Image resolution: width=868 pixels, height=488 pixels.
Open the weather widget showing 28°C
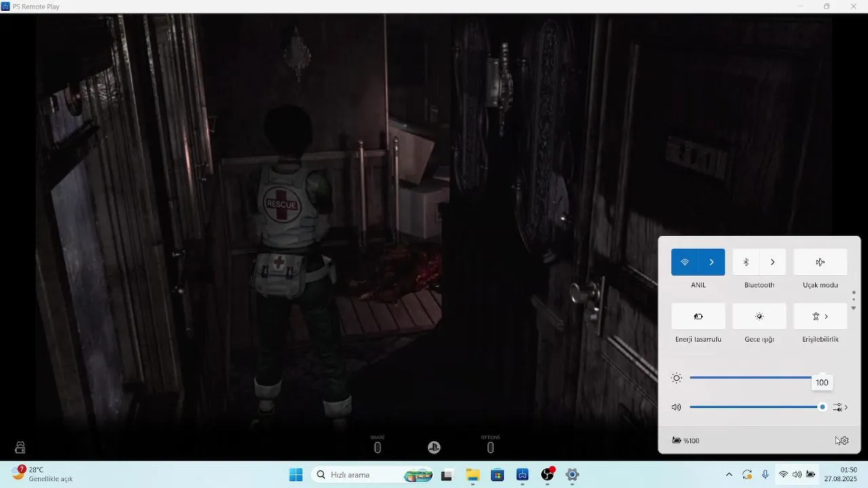click(42, 474)
